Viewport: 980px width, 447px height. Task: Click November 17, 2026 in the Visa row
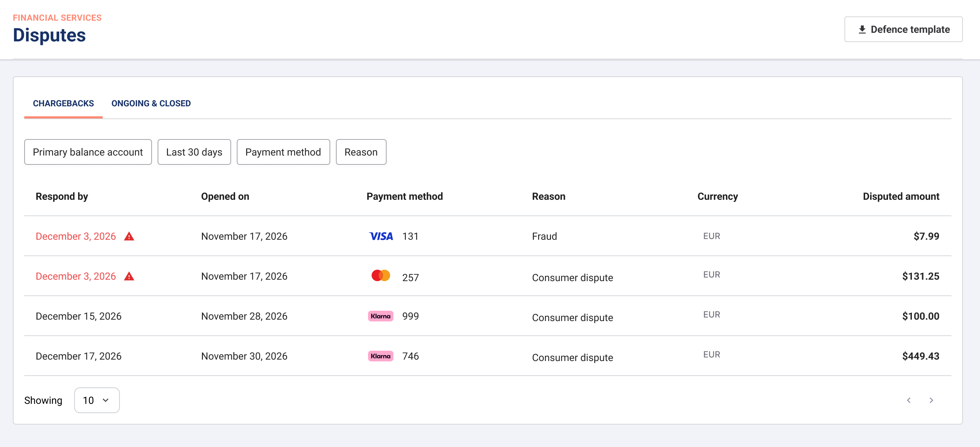click(244, 236)
